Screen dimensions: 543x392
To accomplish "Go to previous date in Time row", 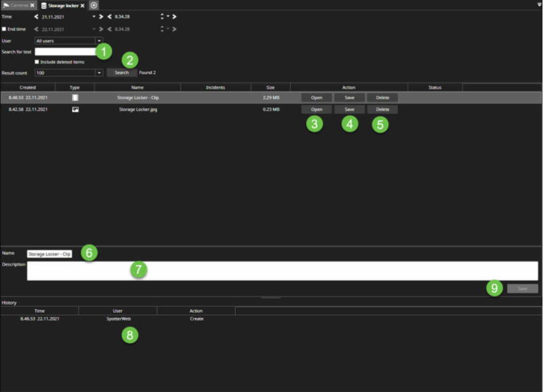I will click(36, 17).
